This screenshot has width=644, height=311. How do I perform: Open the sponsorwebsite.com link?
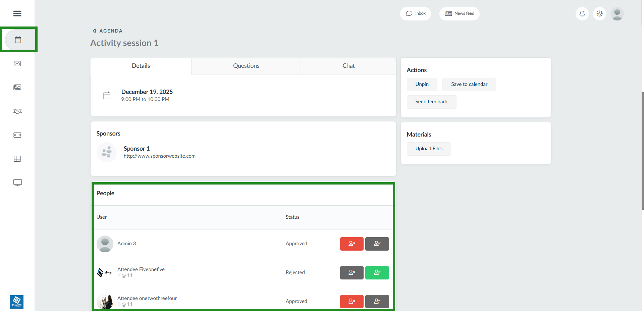(x=160, y=156)
